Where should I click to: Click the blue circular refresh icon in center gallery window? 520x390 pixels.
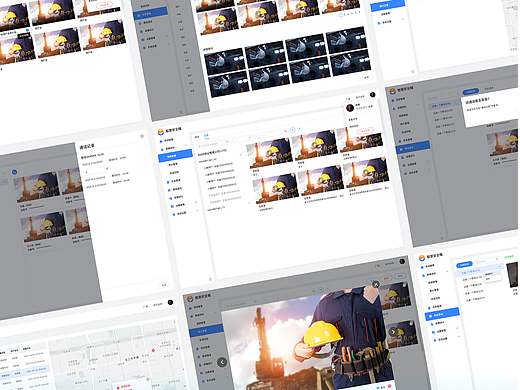[x=293, y=130]
